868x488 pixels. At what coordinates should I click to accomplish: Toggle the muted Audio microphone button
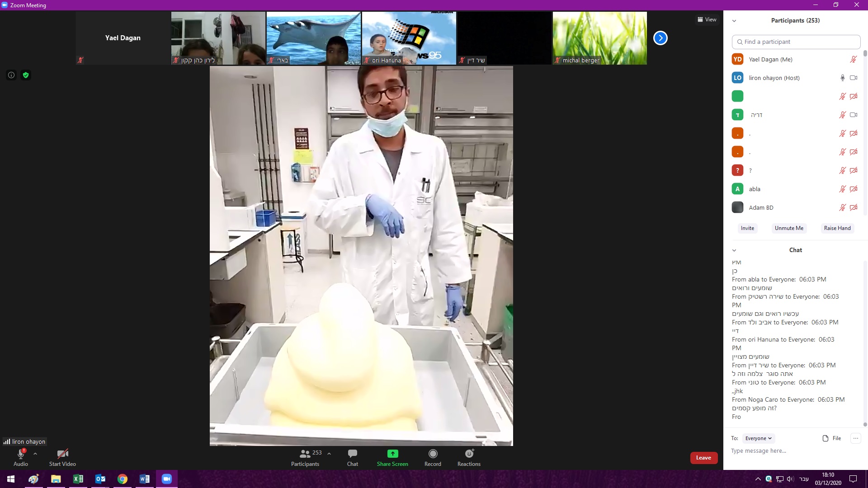pos(20,454)
